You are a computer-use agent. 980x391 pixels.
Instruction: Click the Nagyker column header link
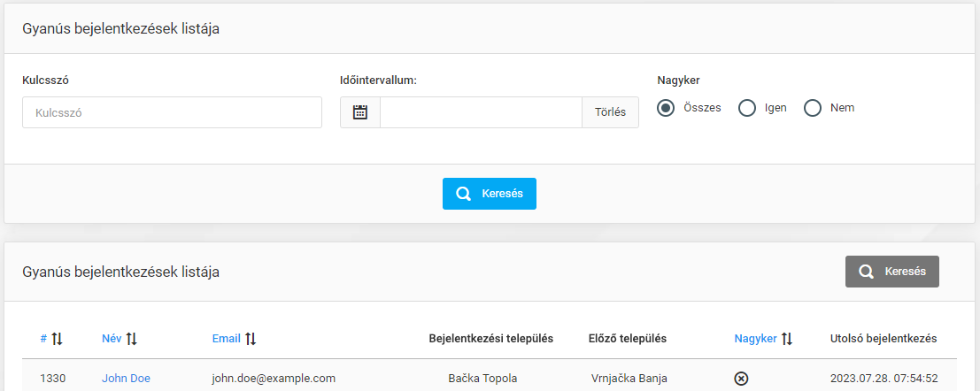[x=756, y=339]
